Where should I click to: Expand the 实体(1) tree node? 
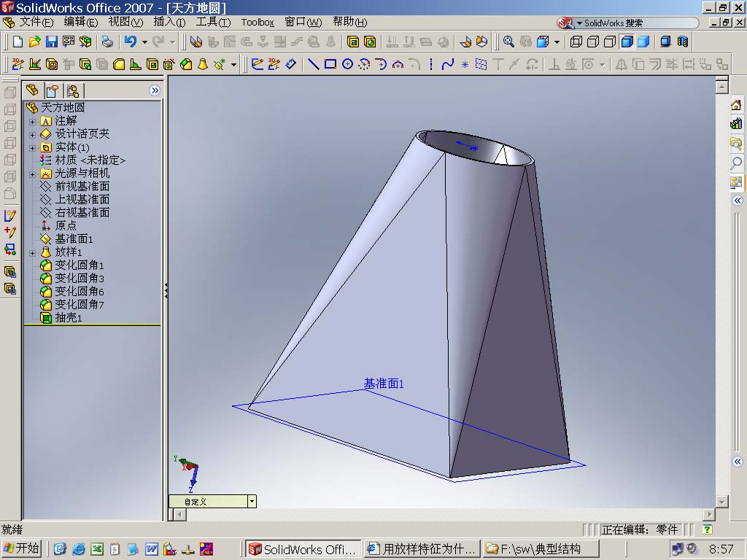[32, 148]
